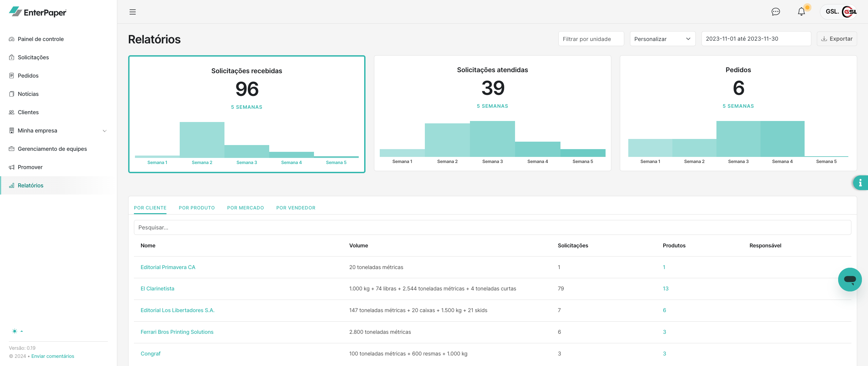Click product count 13 for El Clarinetista
The image size is (868, 366).
pyautogui.click(x=666, y=288)
